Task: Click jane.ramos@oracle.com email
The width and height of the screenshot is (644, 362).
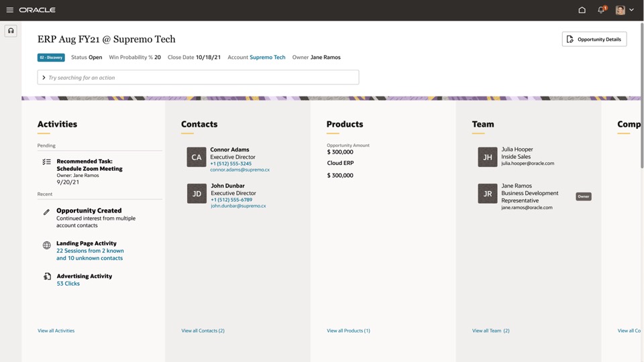Action: (527, 208)
